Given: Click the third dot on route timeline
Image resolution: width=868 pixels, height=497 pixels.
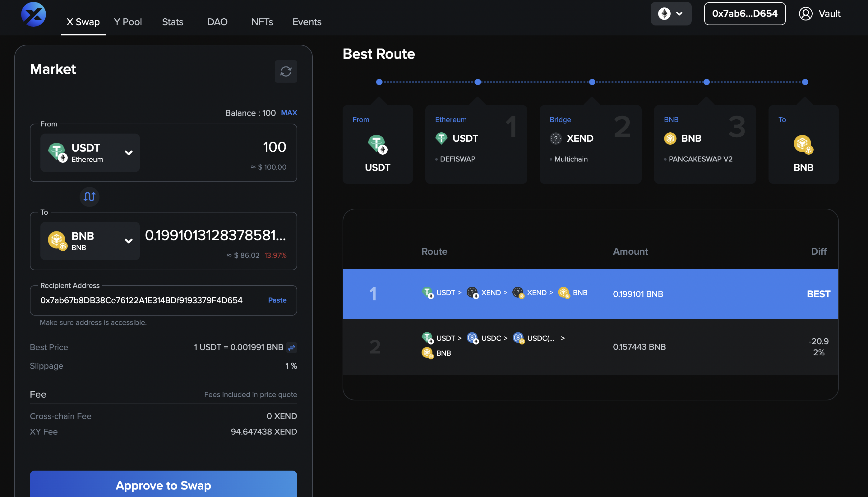Looking at the screenshot, I should point(592,82).
